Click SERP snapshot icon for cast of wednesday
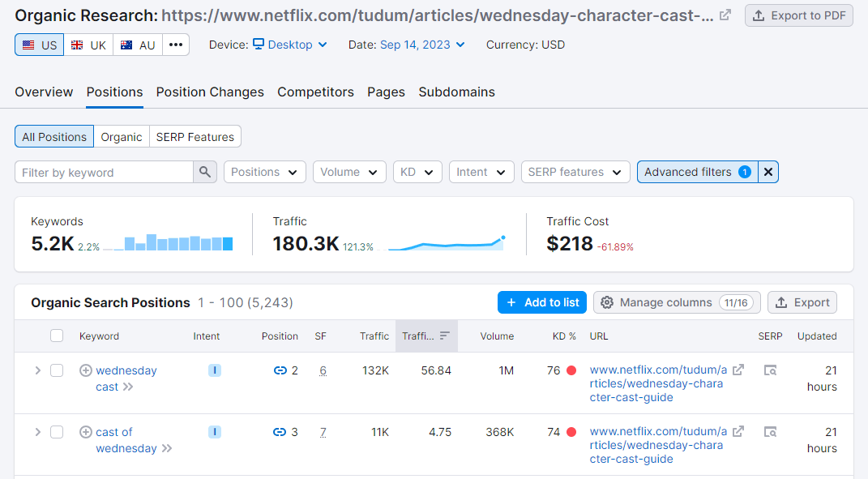This screenshot has width=868, height=479. (x=770, y=432)
